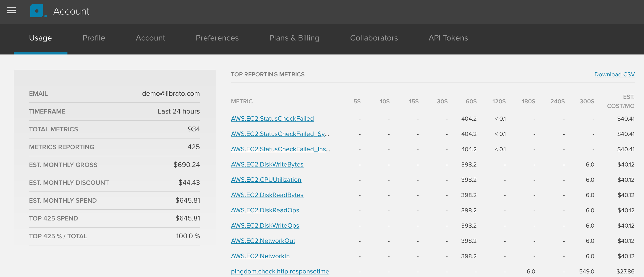Open AWS.EC2.CPUUtilization metric link
This screenshot has height=277, width=644.
click(266, 180)
